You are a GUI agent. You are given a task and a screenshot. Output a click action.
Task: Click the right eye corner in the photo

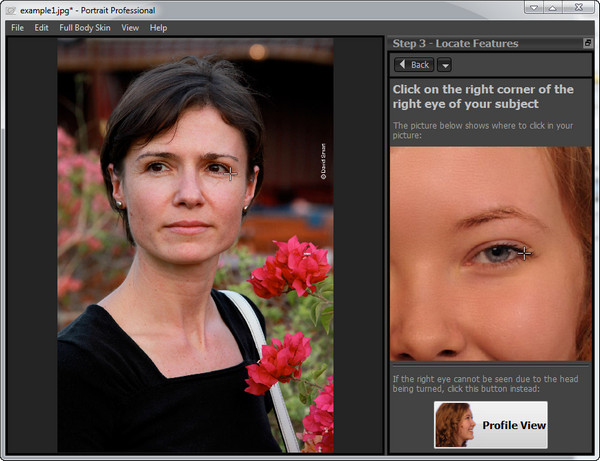[x=230, y=174]
